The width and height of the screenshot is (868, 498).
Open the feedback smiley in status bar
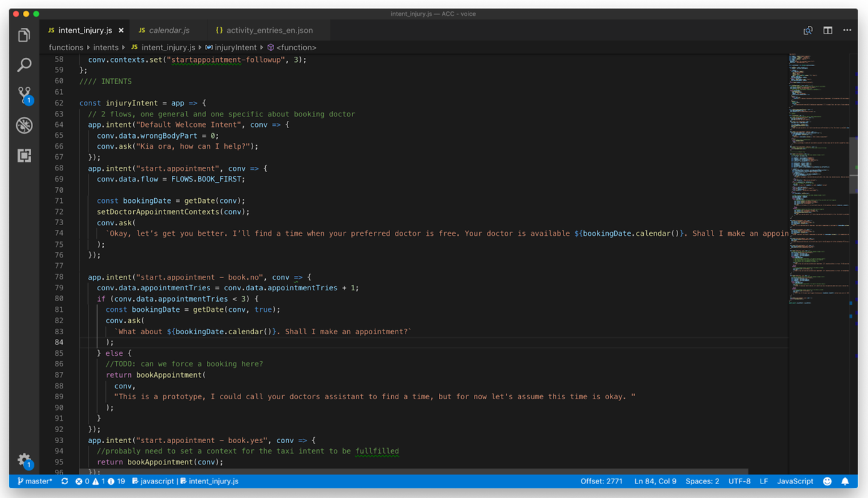click(x=828, y=481)
